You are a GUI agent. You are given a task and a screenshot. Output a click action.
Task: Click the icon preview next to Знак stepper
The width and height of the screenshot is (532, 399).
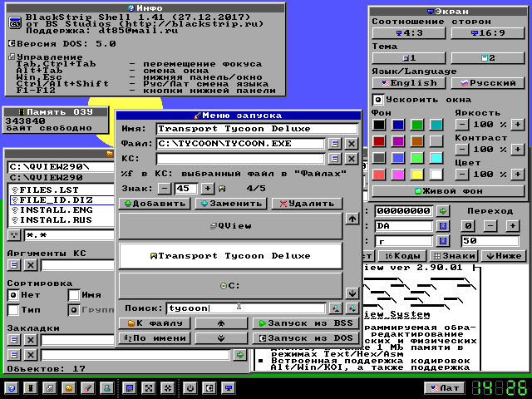pos(222,189)
